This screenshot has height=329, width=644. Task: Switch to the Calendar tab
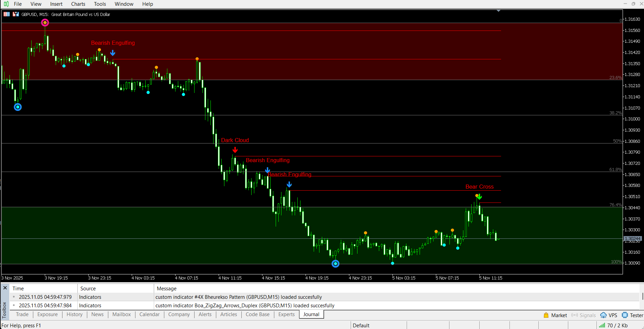coord(149,314)
